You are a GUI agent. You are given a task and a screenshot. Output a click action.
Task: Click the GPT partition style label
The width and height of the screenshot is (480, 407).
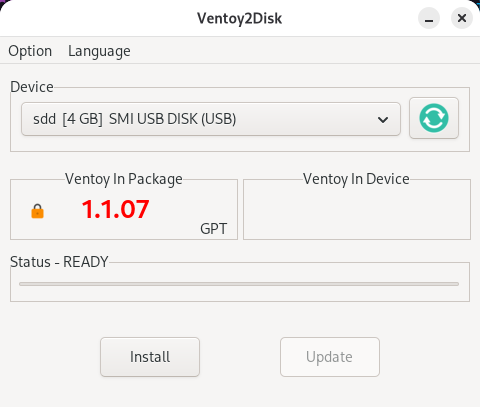[x=213, y=229]
